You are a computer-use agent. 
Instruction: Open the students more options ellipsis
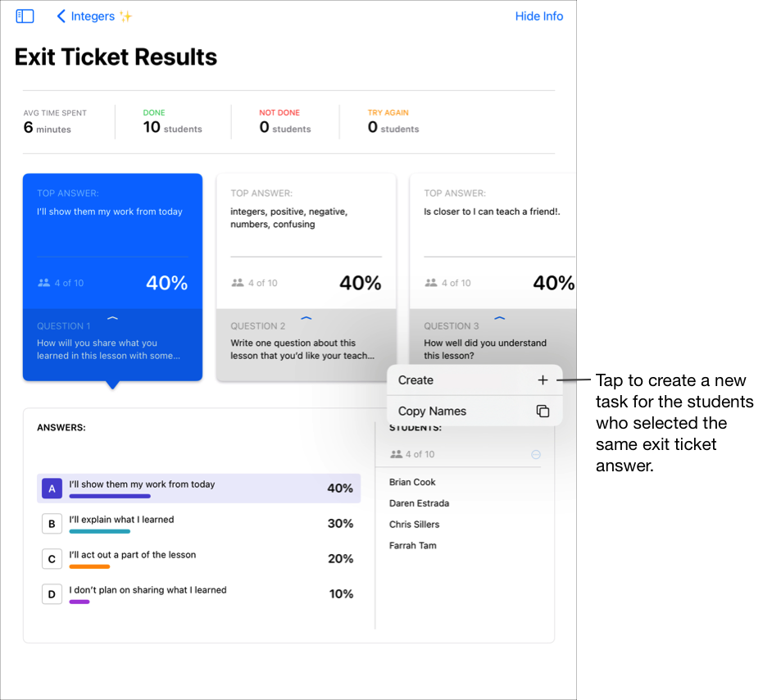[x=536, y=454]
